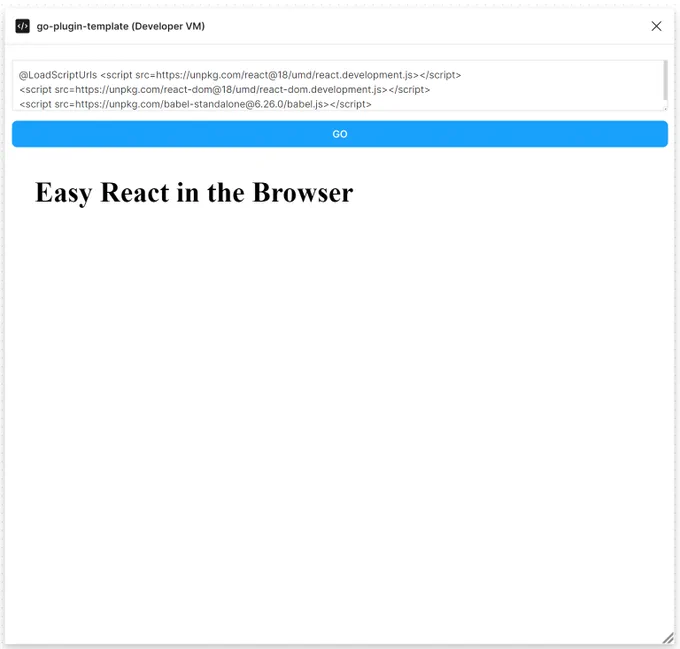Click the react-dom@18 script line
The width and height of the screenshot is (680, 649).
pos(225,90)
